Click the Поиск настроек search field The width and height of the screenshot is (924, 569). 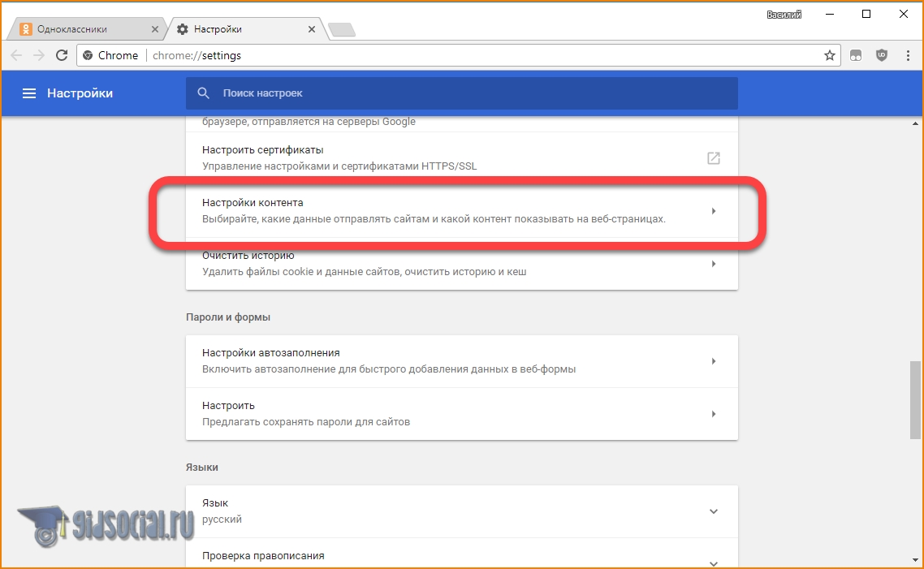coord(471,93)
